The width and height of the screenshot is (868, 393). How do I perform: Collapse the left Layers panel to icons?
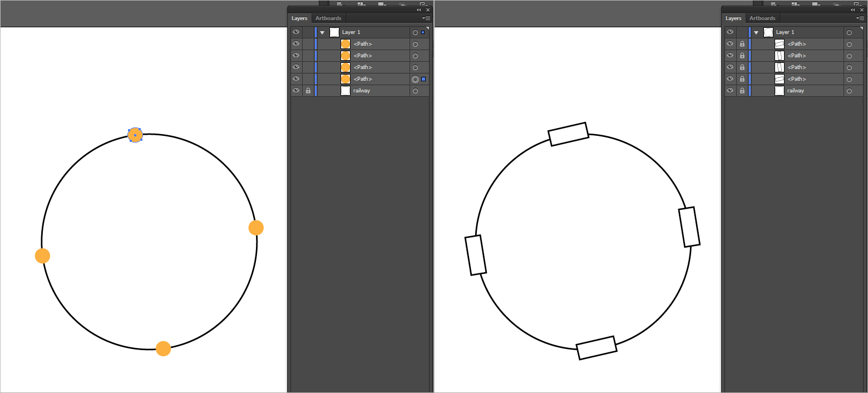[x=418, y=9]
